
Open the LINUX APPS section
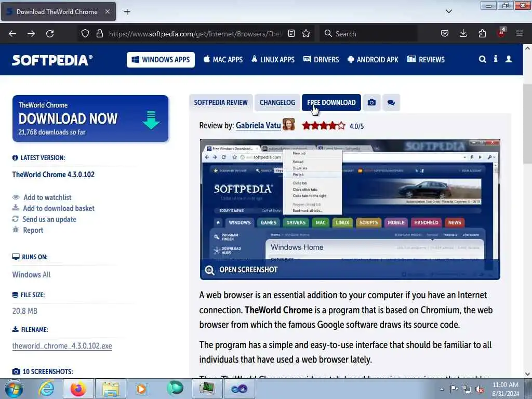(x=273, y=60)
